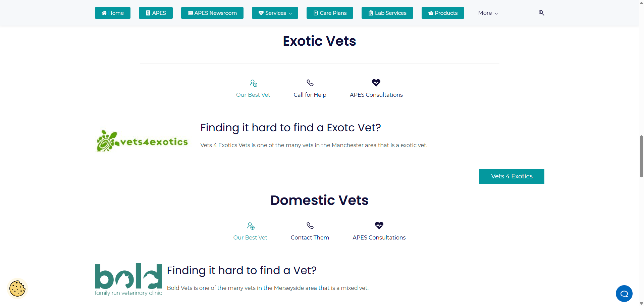Image resolution: width=644 pixels, height=306 pixels.
Task: Open the chat bubble widget
Action: [624, 294]
